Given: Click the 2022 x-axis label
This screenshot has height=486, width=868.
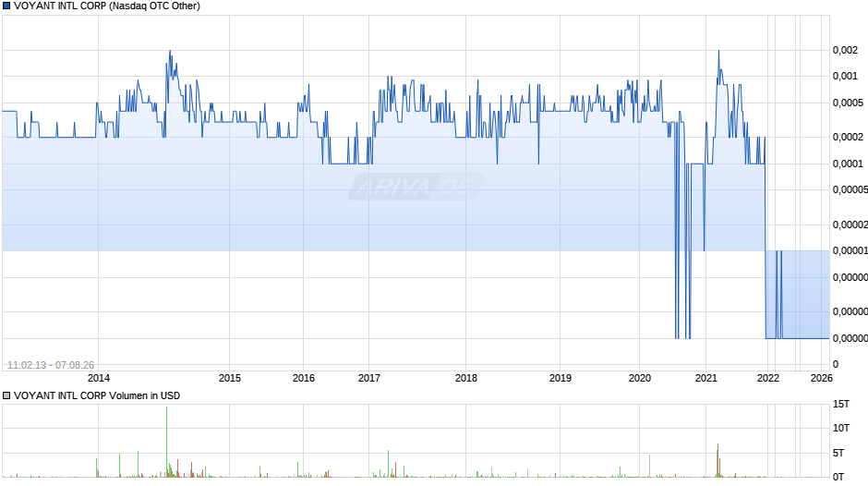Looking at the screenshot, I should [x=767, y=378].
